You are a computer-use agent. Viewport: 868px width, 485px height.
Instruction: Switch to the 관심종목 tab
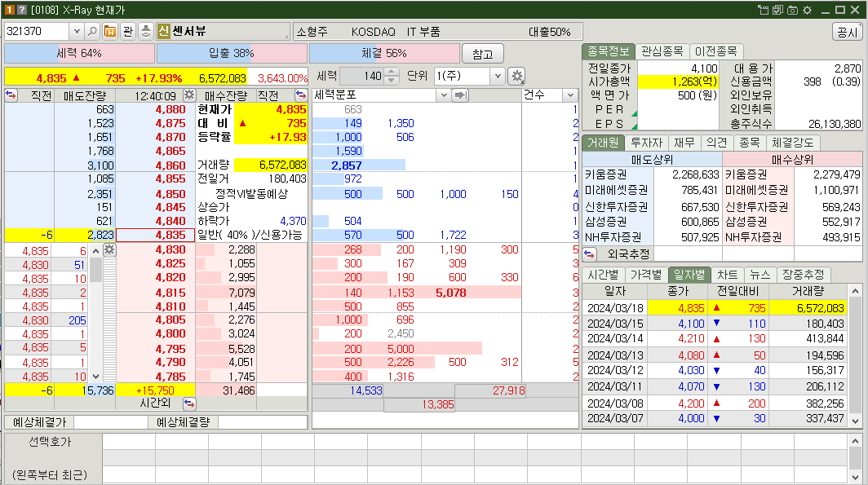coord(662,51)
